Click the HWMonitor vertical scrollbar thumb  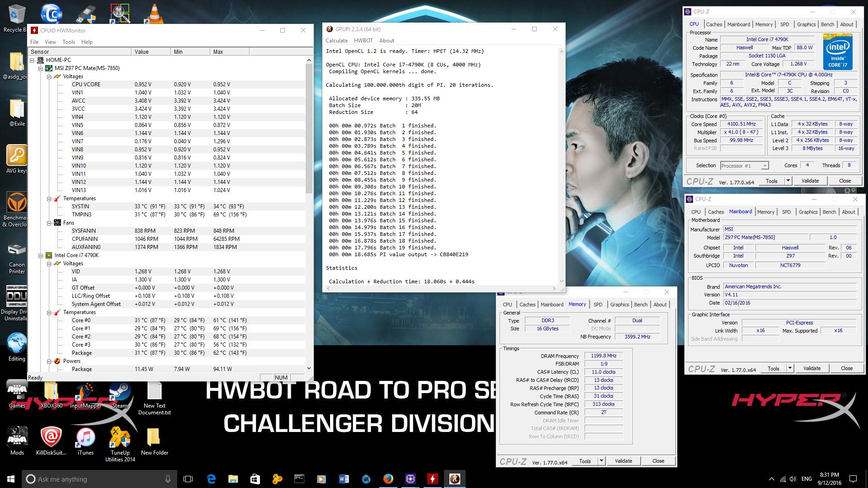click(x=309, y=129)
